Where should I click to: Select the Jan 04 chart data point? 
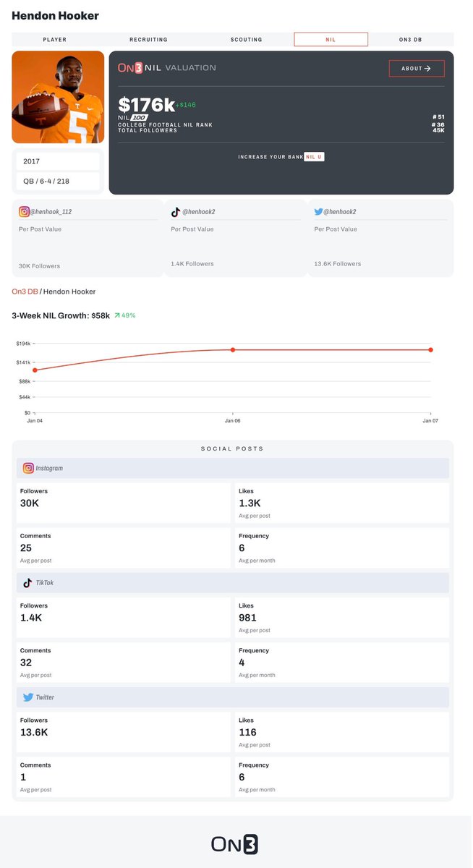coord(35,370)
